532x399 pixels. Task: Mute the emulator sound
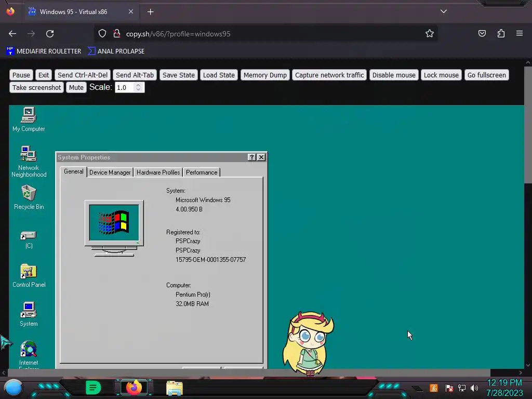(76, 87)
